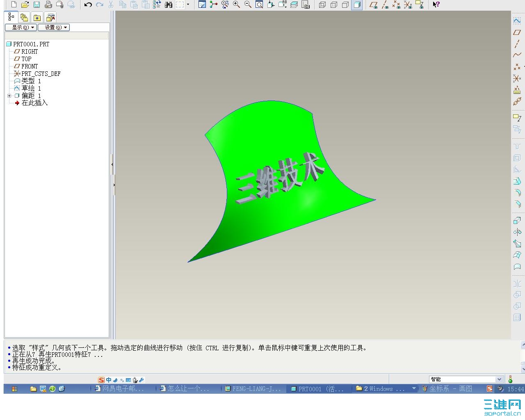Select the 类型 1 feature

pos(27,81)
